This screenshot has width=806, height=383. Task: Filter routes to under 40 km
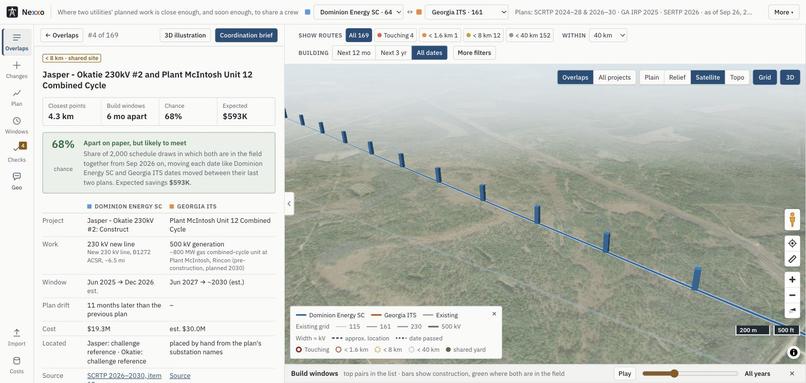529,35
